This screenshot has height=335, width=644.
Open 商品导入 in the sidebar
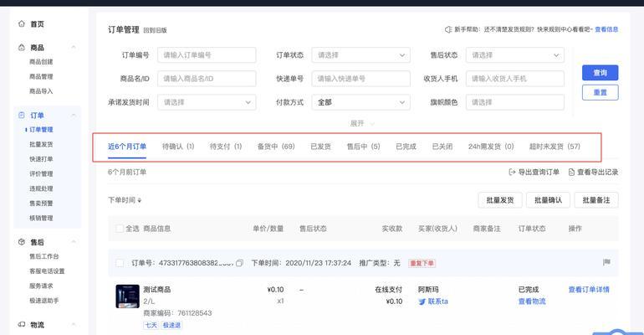point(41,91)
